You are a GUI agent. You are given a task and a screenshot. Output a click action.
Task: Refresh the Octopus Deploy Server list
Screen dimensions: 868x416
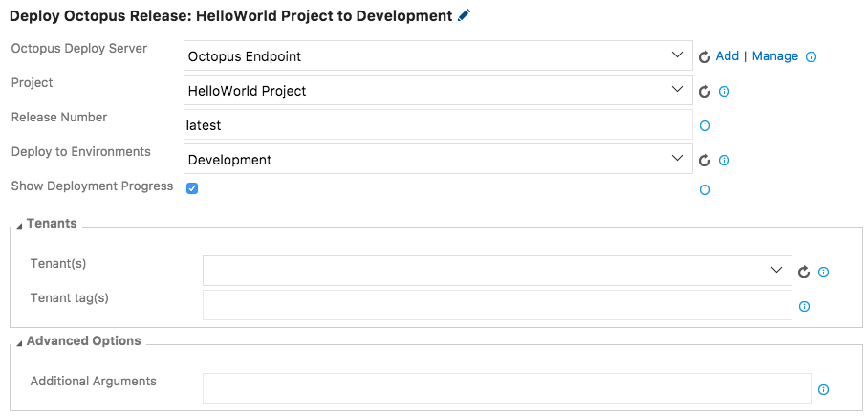(705, 56)
